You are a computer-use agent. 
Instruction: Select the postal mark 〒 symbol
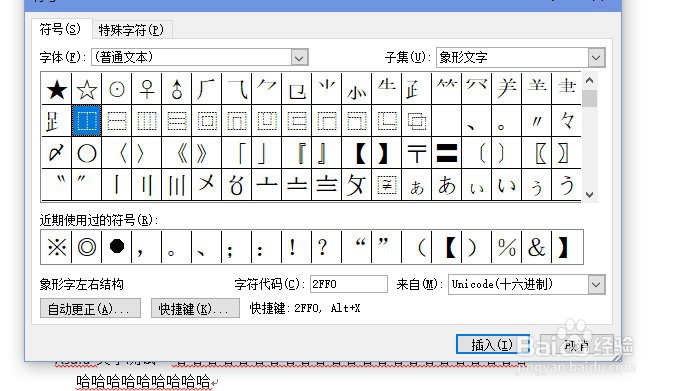(x=417, y=153)
